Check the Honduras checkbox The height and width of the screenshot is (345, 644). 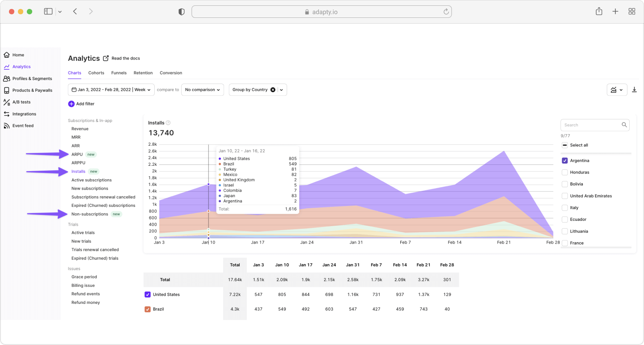565,172
